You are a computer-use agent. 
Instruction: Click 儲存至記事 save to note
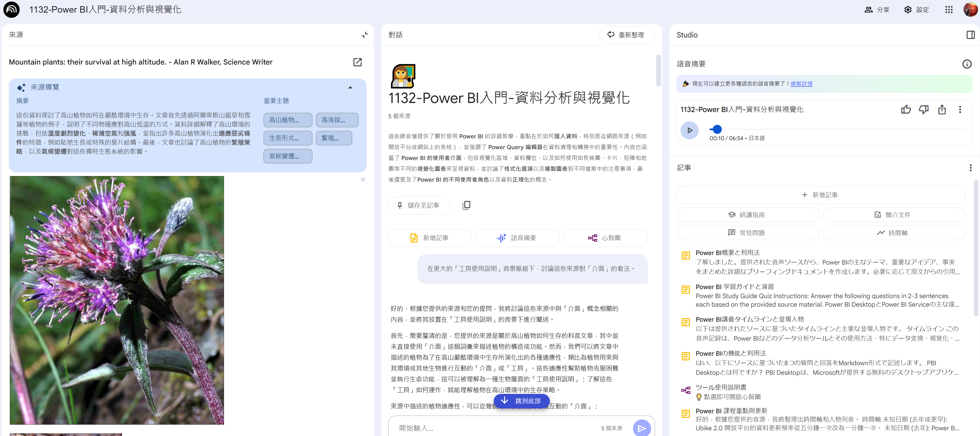(419, 205)
